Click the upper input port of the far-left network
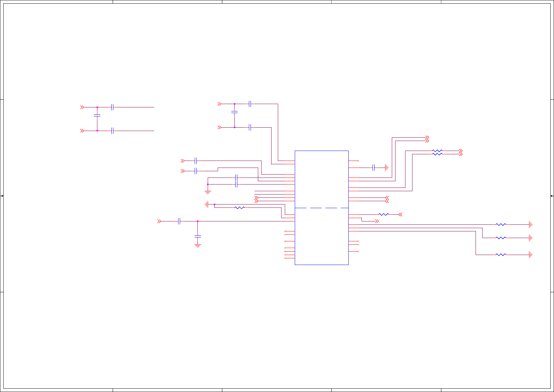554x392 pixels. pyautogui.click(x=82, y=107)
